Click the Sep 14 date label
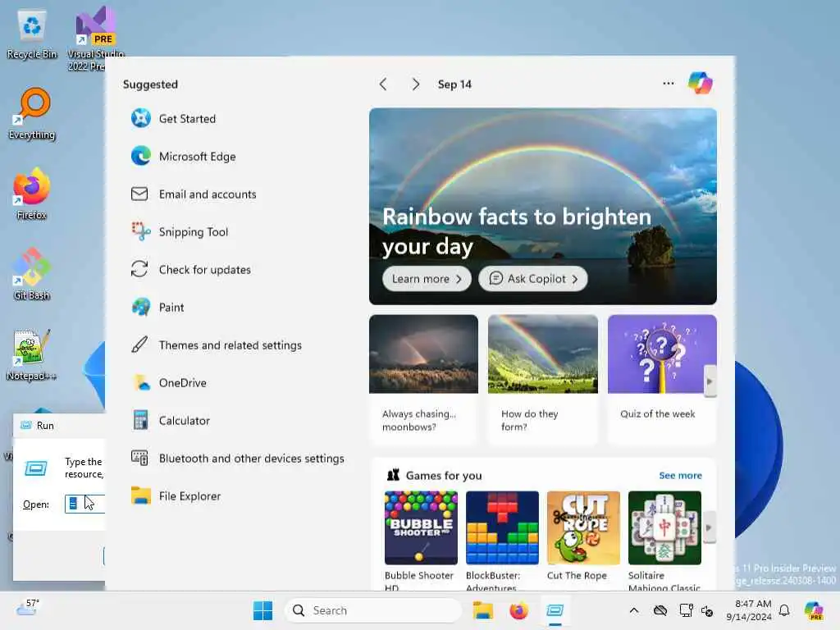Screen dimensions: 840x630 tap(454, 84)
